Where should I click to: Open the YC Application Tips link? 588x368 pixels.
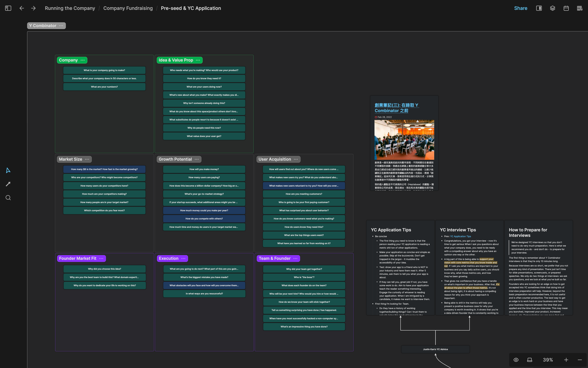pyautogui.click(x=460, y=236)
